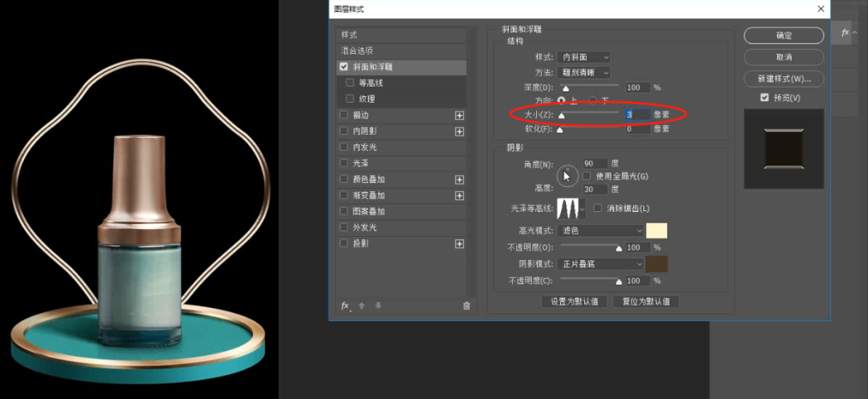Move effect up with the up arrow
Image resolution: width=868 pixels, height=399 pixels.
pos(362,306)
